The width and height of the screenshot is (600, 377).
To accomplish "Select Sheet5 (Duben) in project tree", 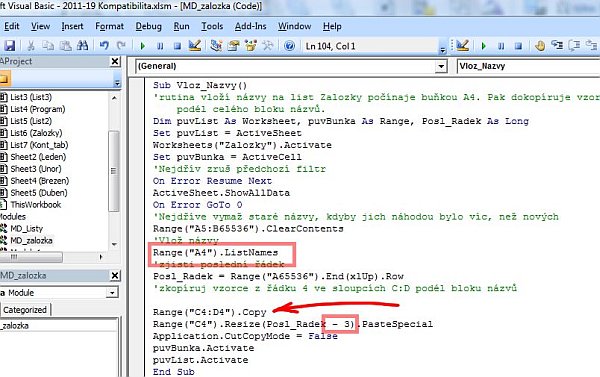I will click(x=39, y=193).
